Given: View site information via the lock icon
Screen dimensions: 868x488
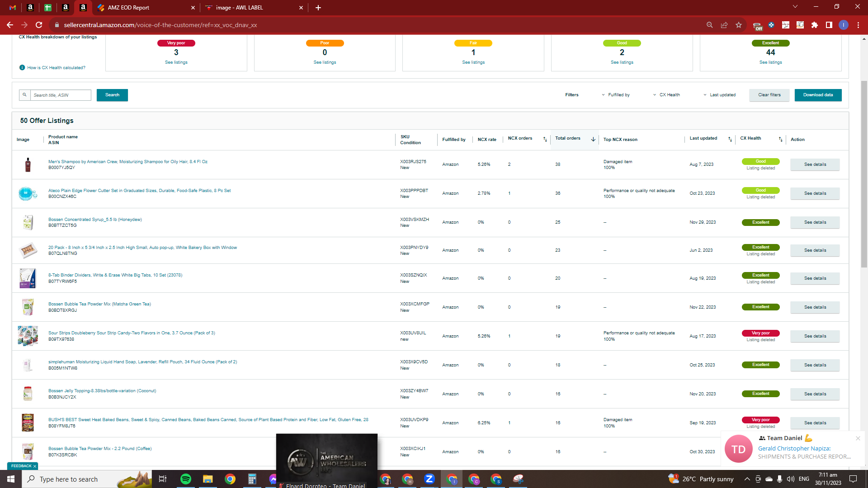Looking at the screenshot, I should (57, 25).
